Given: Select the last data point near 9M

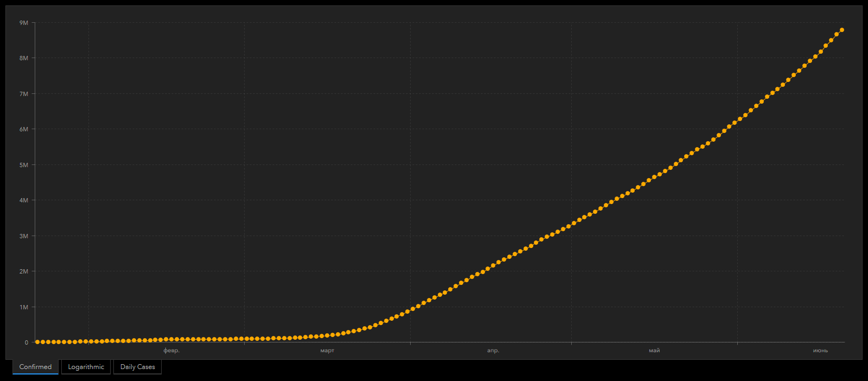Looking at the screenshot, I should (x=841, y=30).
